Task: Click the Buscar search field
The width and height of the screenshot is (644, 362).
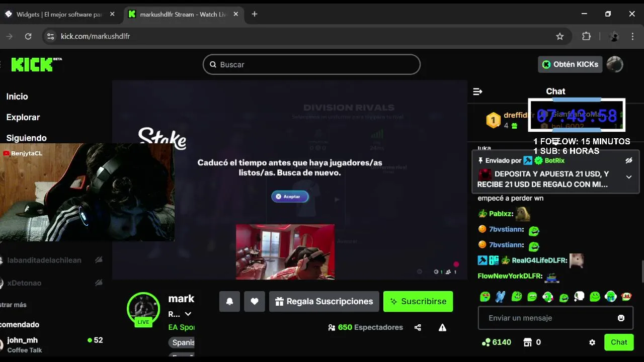Action: pos(311,64)
